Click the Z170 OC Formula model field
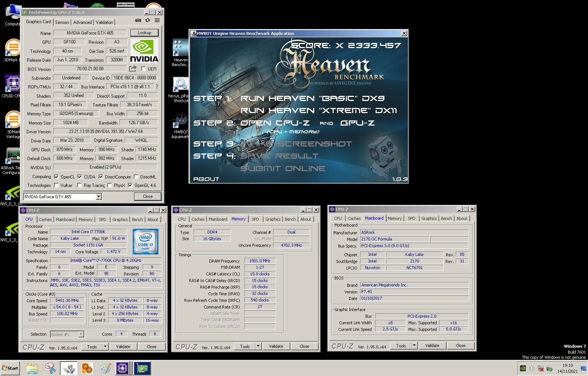The image size is (588, 376). pos(394,239)
